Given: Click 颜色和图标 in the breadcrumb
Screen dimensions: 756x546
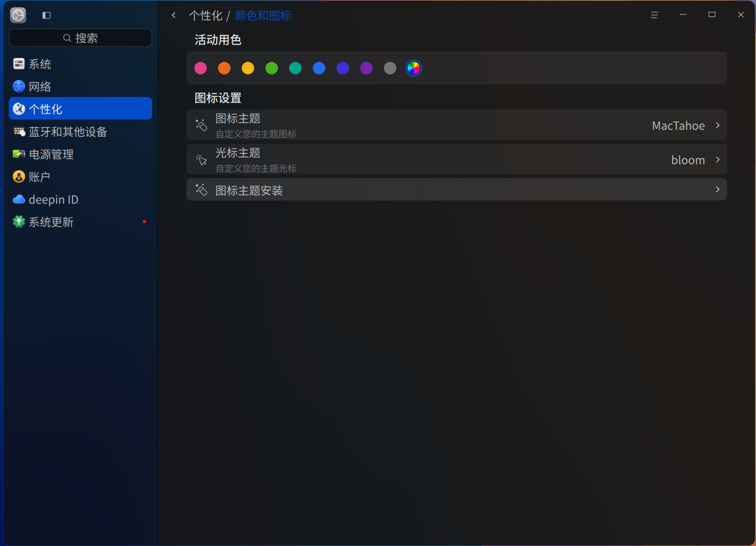Looking at the screenshot, I should (x=263, y=16).
